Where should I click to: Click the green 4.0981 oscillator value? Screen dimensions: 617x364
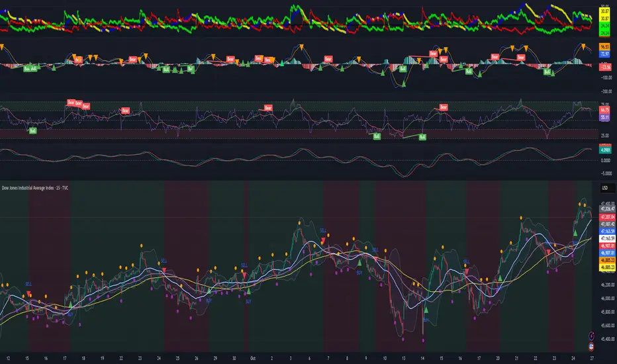tap(605, 150)
